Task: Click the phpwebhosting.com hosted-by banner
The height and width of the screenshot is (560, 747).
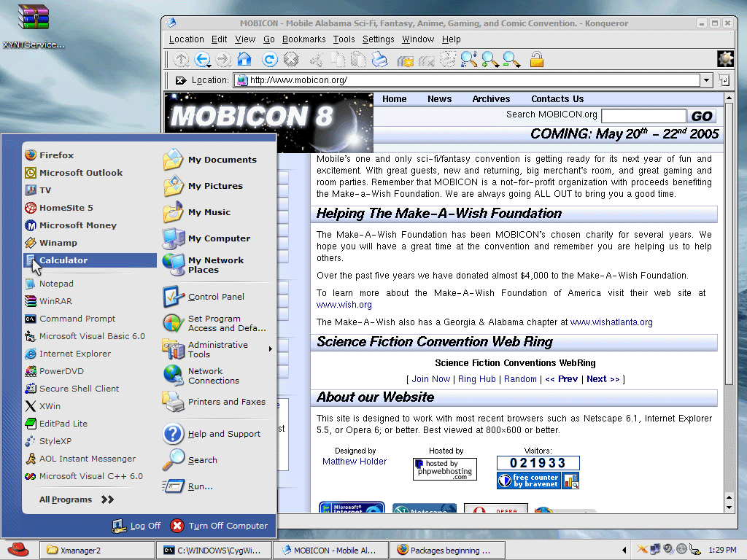Action: [x=444, y=470]
